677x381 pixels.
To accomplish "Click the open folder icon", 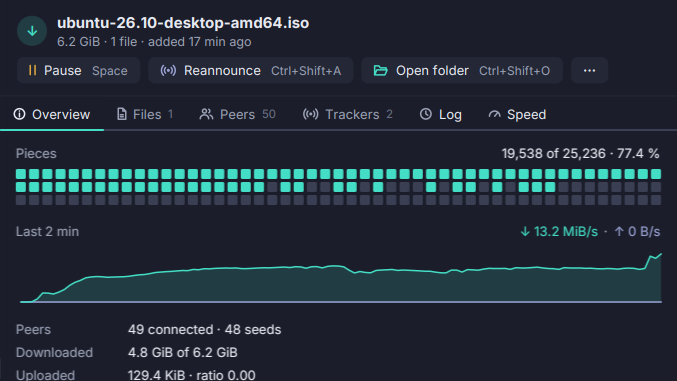I will point(380,70).
